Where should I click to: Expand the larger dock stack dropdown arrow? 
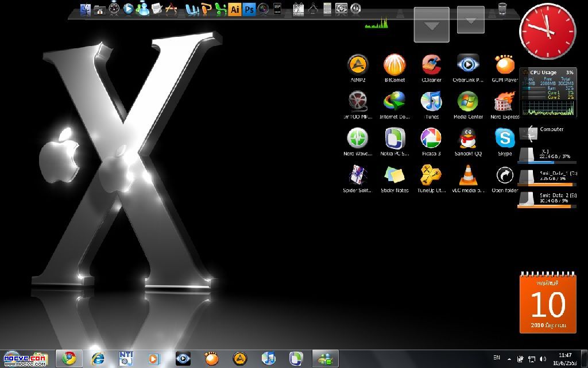(x=432, y=25)
